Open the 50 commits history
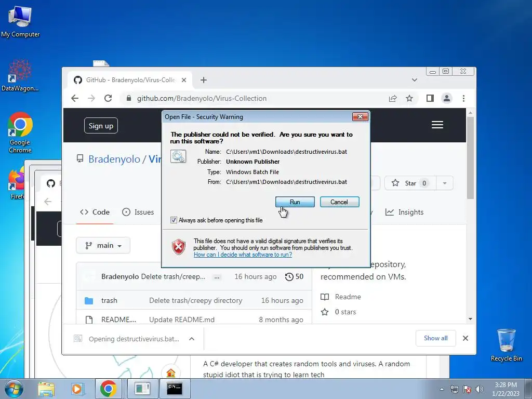This screenshot has width=532, height=399. pos(294,276)
